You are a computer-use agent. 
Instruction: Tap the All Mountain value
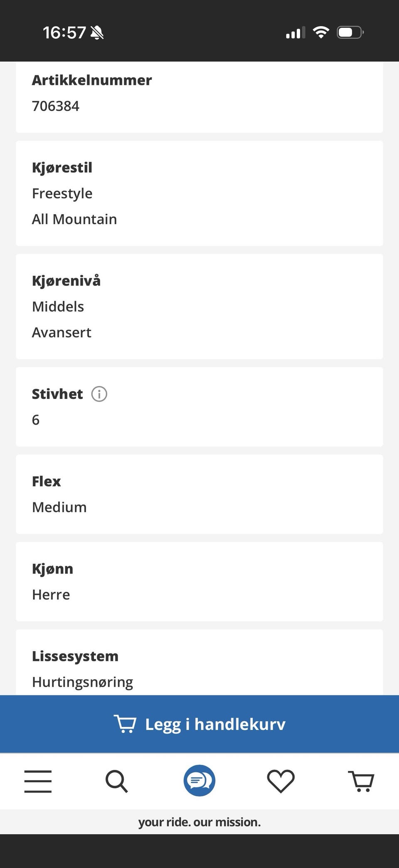[x=74, y=219]
